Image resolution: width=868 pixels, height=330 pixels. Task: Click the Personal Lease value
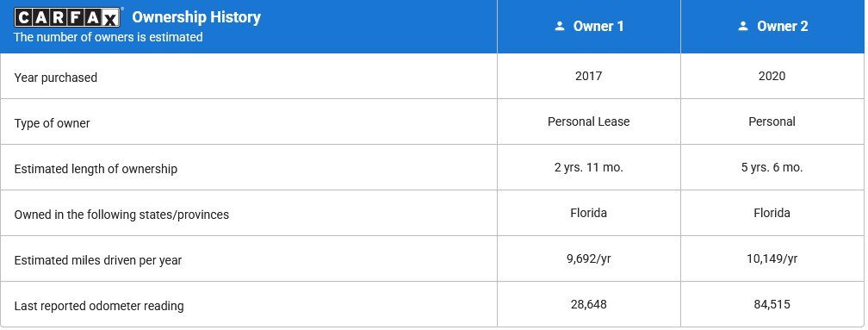(x=588, y=121)
